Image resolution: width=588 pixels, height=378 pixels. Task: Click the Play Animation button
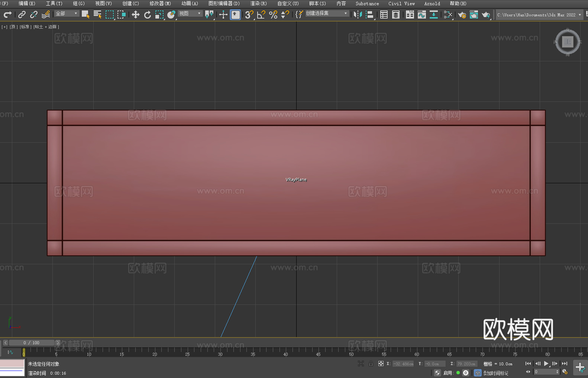pyautogui.click(x=546, y=364)
